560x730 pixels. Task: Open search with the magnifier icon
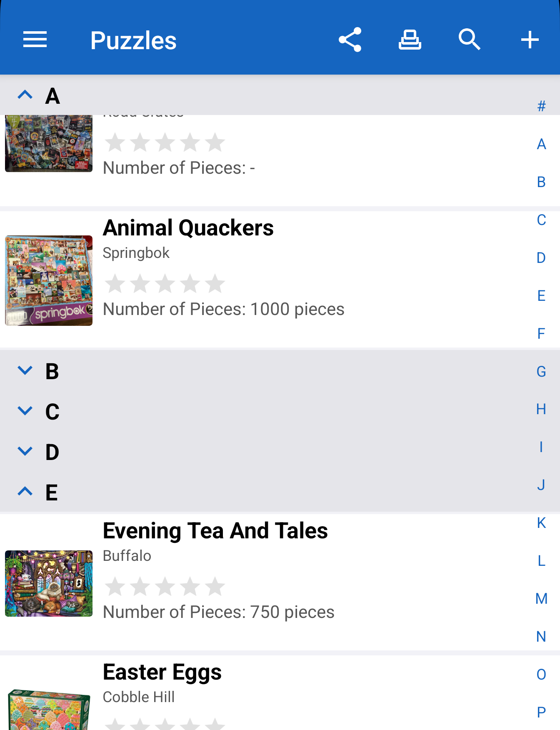coord(470,40)
